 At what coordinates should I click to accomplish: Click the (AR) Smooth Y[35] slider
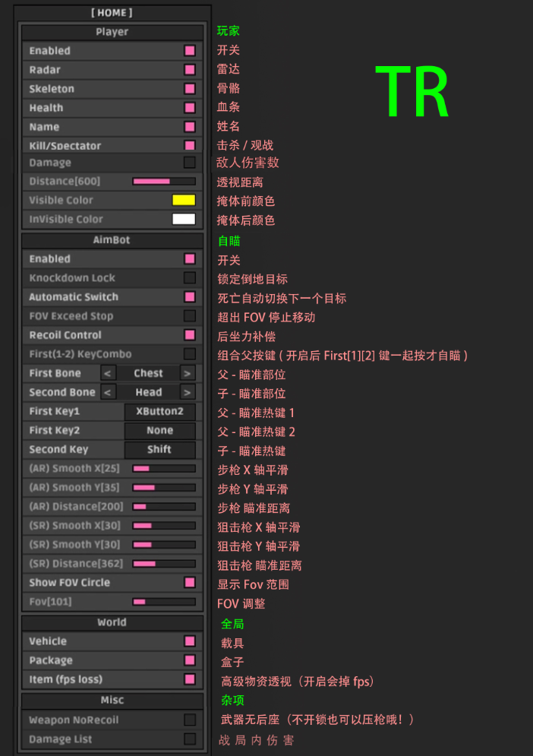click(x=164, y=488)
